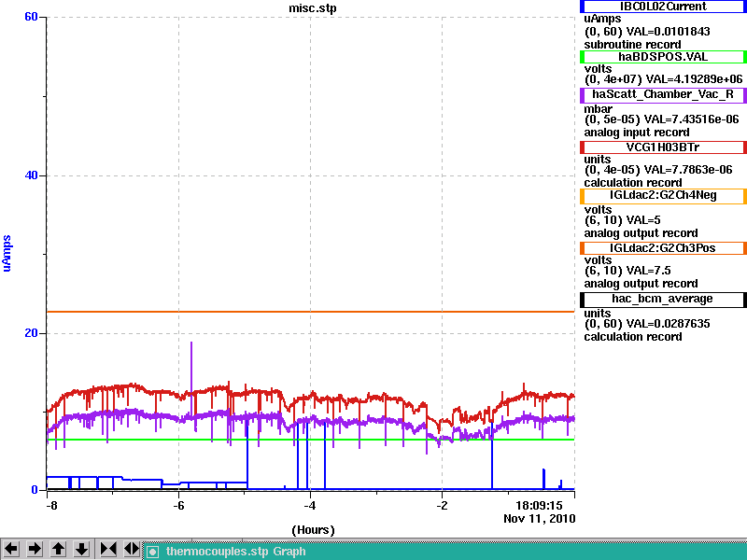Click the pan left arrow button

click(11, 549)
